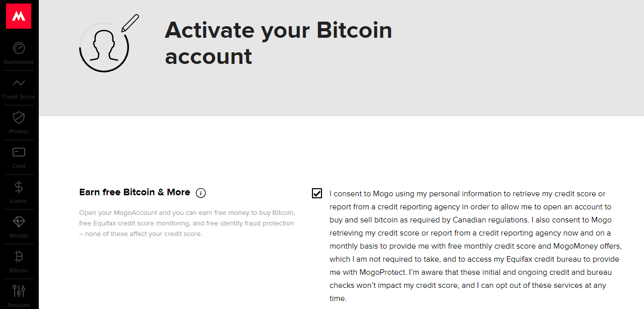Select the Wealth diamond icon
Viewport: 644px width, 309px height.
(19, 222)
